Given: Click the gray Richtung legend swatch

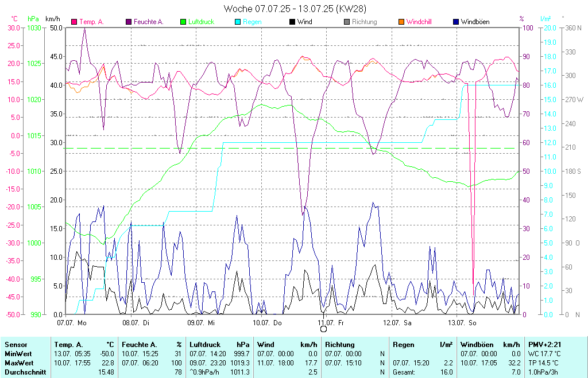Looking at the screenshot, I should tap(347, 22).
